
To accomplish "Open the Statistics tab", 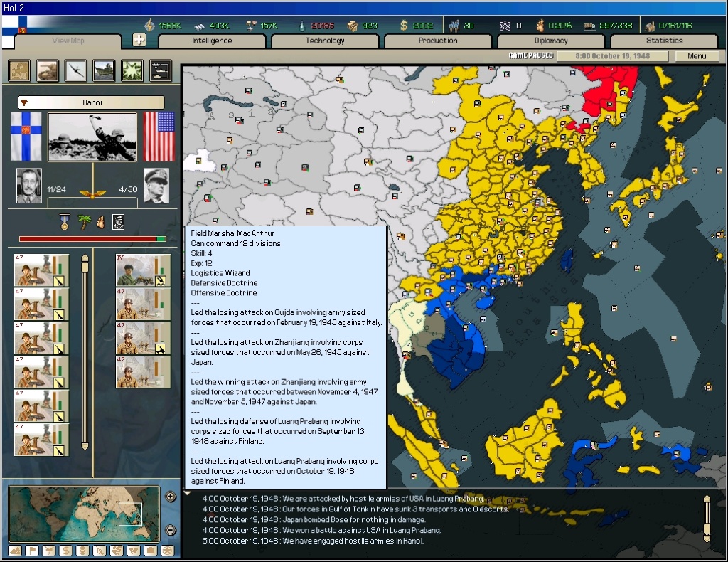I will click(x=665, y=41).
